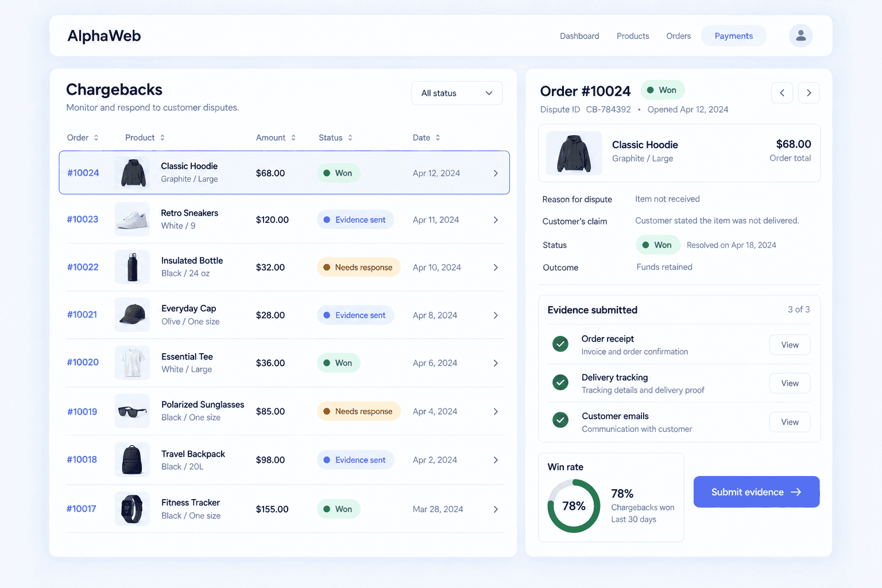Screen dimensions: 882x588
Task: Click the Order receipt green checkmark icon
Action: pyautogui.click(x=560, y=344)
